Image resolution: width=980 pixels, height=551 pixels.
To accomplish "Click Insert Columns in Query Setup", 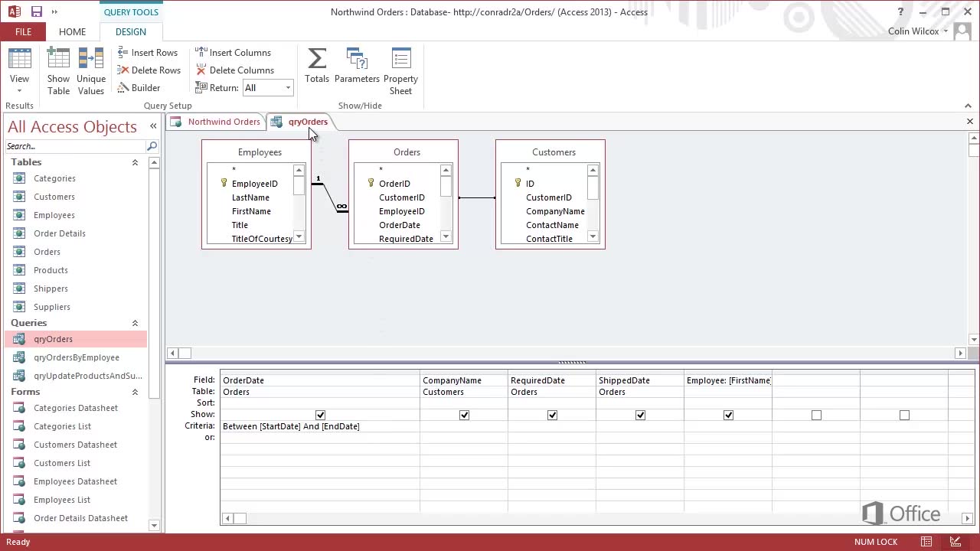I will click(x=233, y=53).
